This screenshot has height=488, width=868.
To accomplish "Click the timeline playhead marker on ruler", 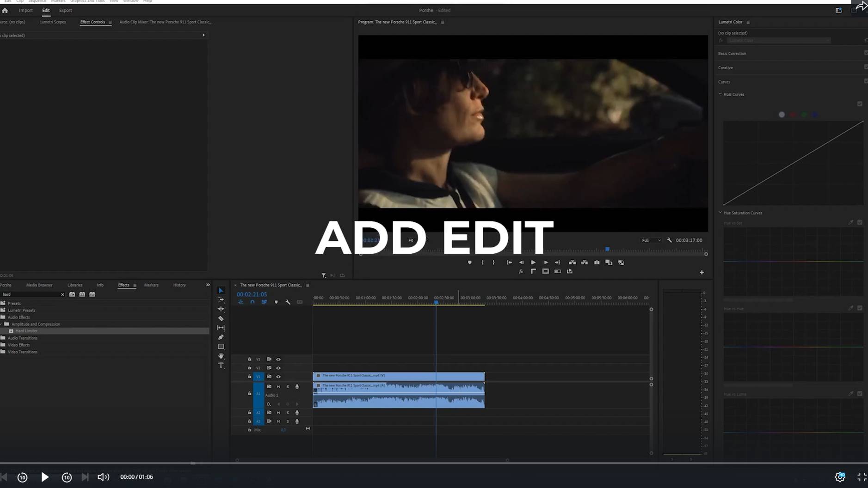I will 436,302.
